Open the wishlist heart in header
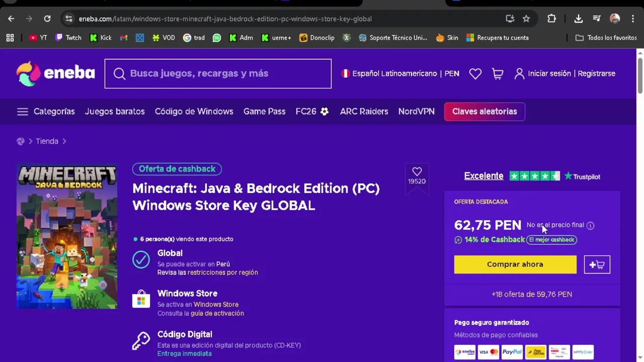 [475, 73]
